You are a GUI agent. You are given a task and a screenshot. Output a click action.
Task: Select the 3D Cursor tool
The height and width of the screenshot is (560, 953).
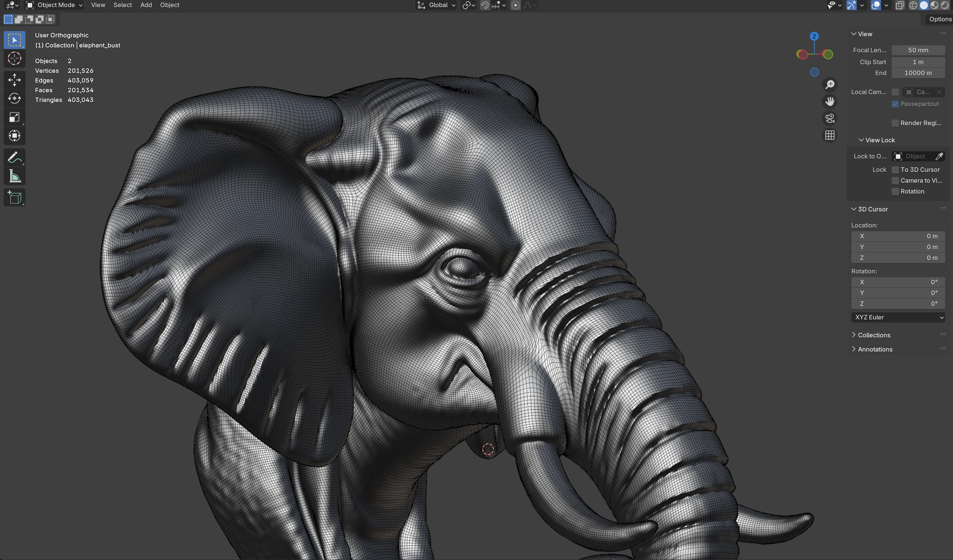[14, 59]
